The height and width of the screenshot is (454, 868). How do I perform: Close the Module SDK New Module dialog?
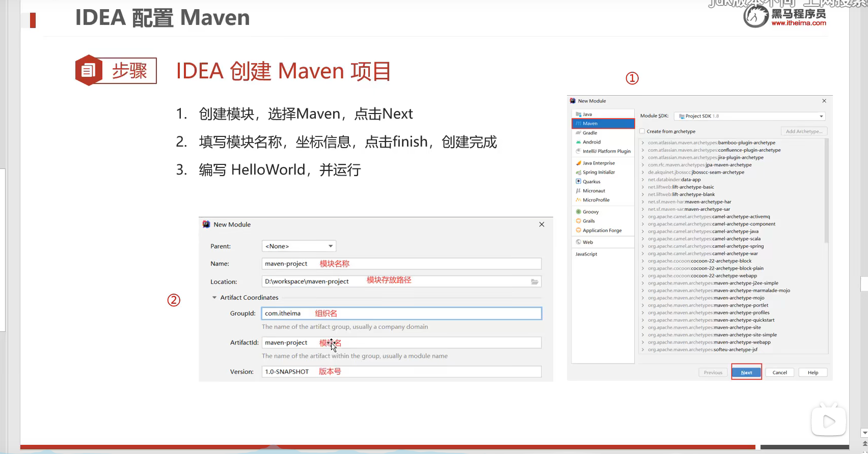tap(824, 101)
